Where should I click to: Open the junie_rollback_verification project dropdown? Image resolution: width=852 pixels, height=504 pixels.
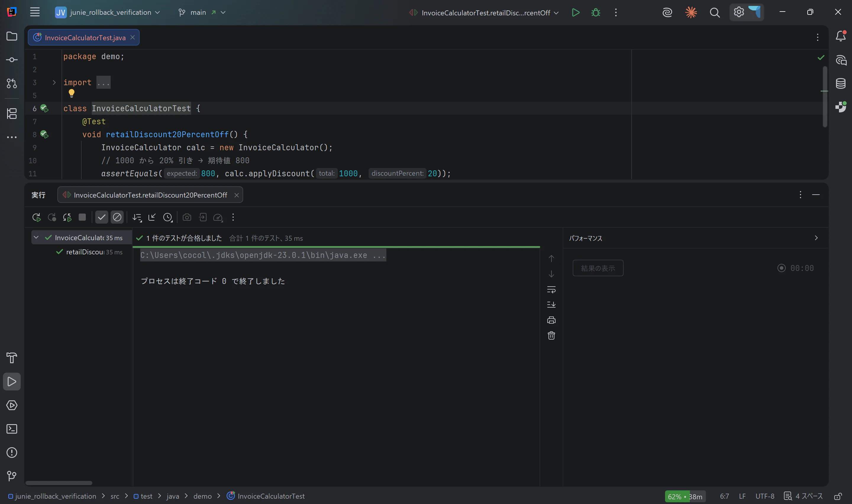pyautogui.click(x=108, y=12)
